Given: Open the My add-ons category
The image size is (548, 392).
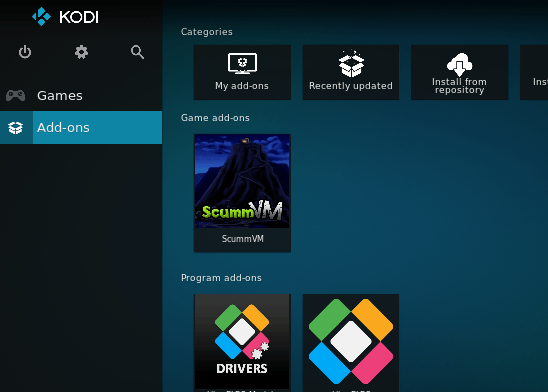Looking at the screenshot, I should tap(242, 72).
